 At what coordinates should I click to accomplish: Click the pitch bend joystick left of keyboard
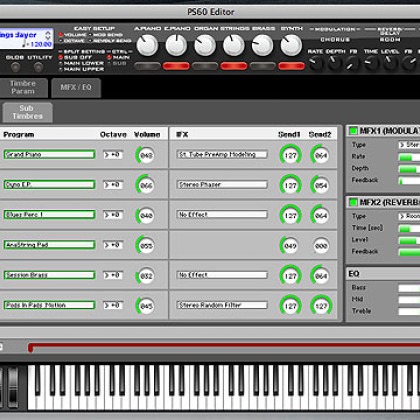[13, 388]
